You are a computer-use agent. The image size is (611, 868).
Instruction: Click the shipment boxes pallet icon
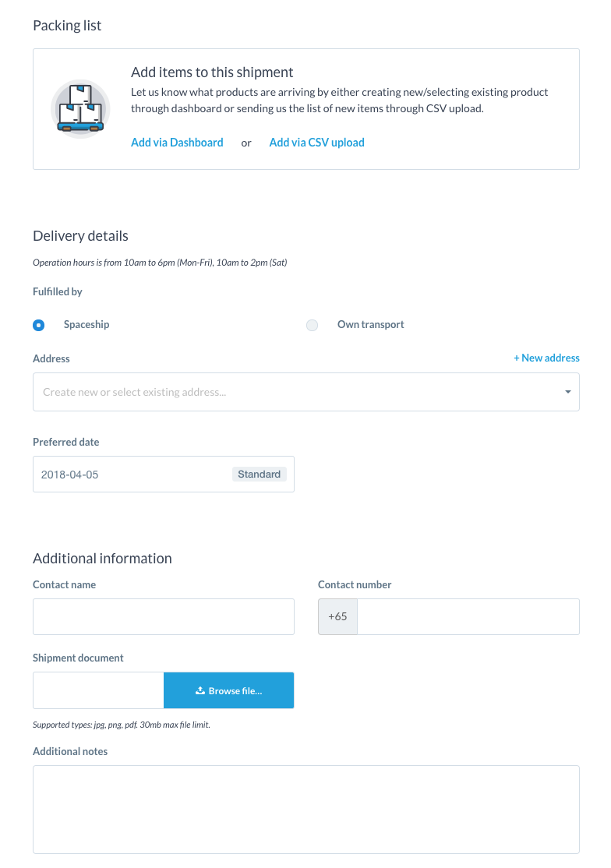coord(81,108)
